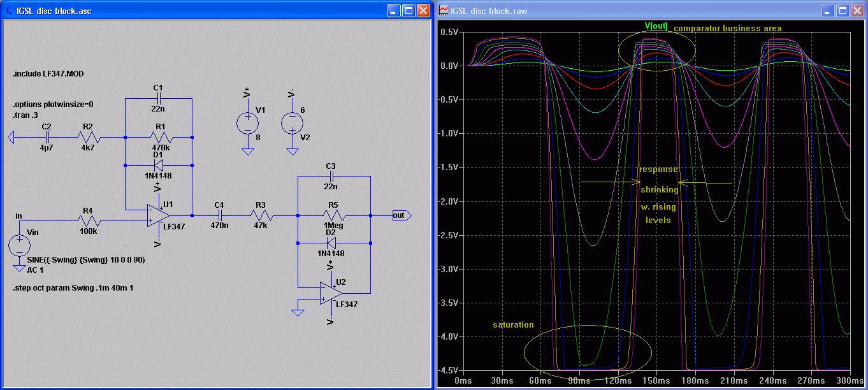The height and width of the screenshot is (390, 868).
Task: Select the C4 470n capacitor
Action: click(x=219, y=215)
